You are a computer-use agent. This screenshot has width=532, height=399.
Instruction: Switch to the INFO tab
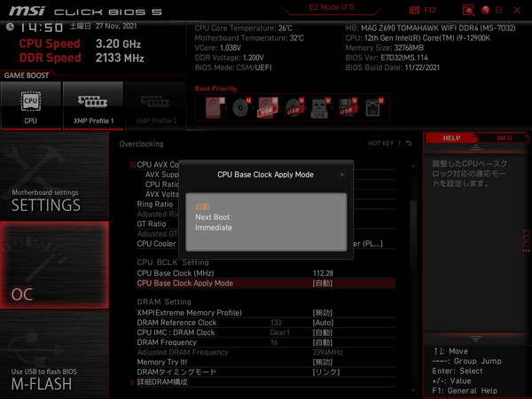504,138
